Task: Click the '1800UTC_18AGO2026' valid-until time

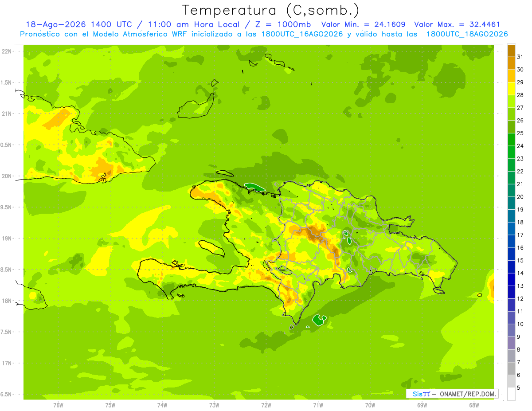Action: (x=467, y=34)
